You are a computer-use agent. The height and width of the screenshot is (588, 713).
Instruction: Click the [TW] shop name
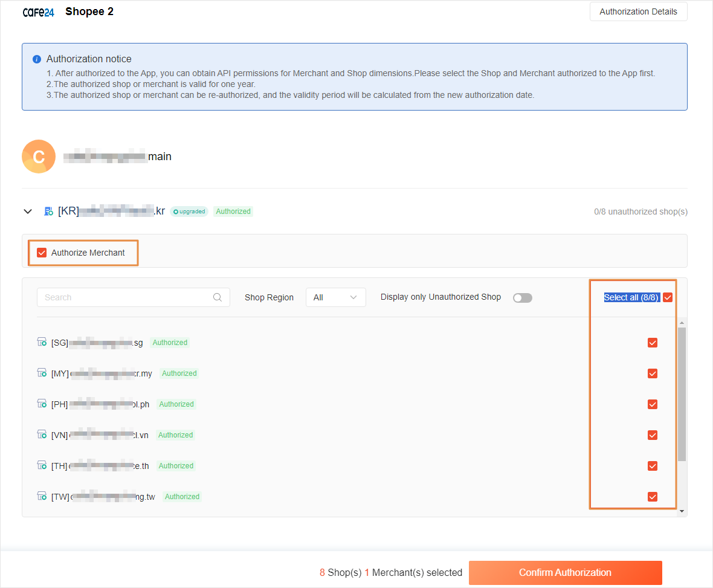point(103,497)
